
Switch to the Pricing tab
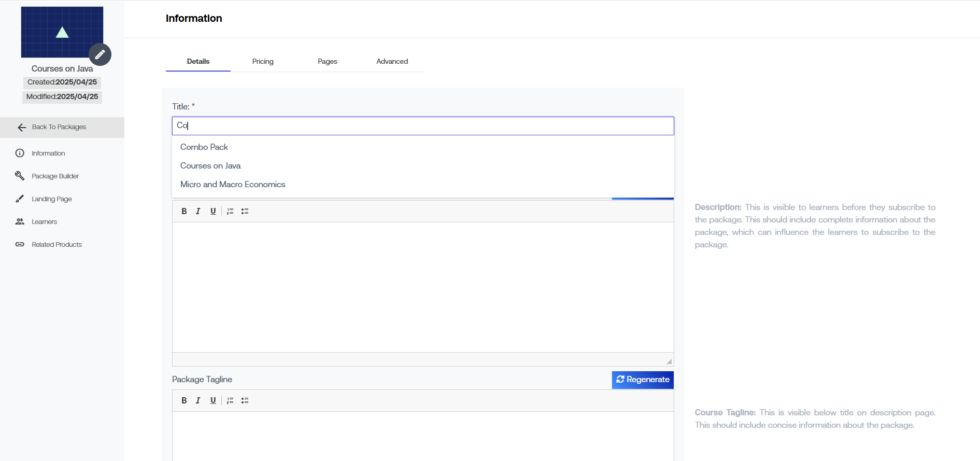coord(263,61)
